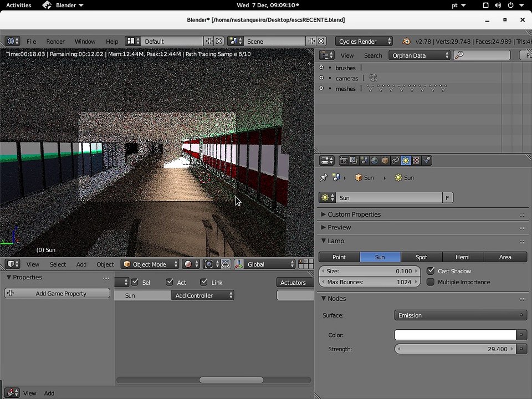Switch to the Constraints properties tab

395,161
